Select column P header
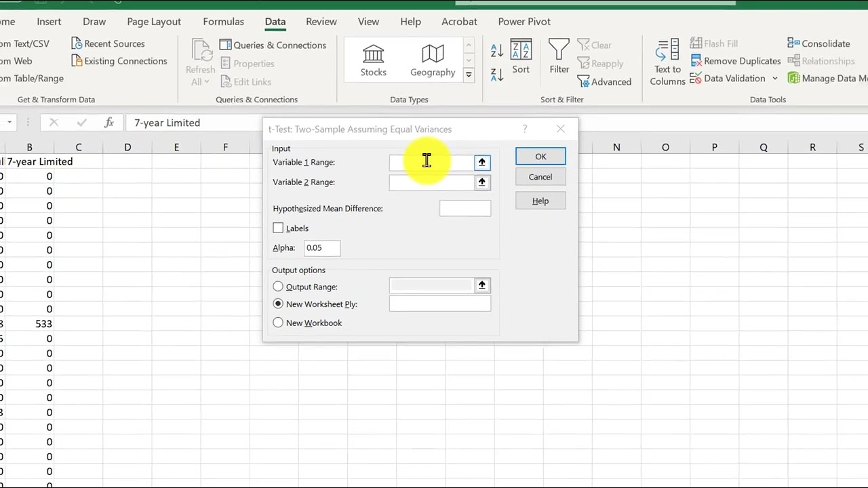 point(714,147)
